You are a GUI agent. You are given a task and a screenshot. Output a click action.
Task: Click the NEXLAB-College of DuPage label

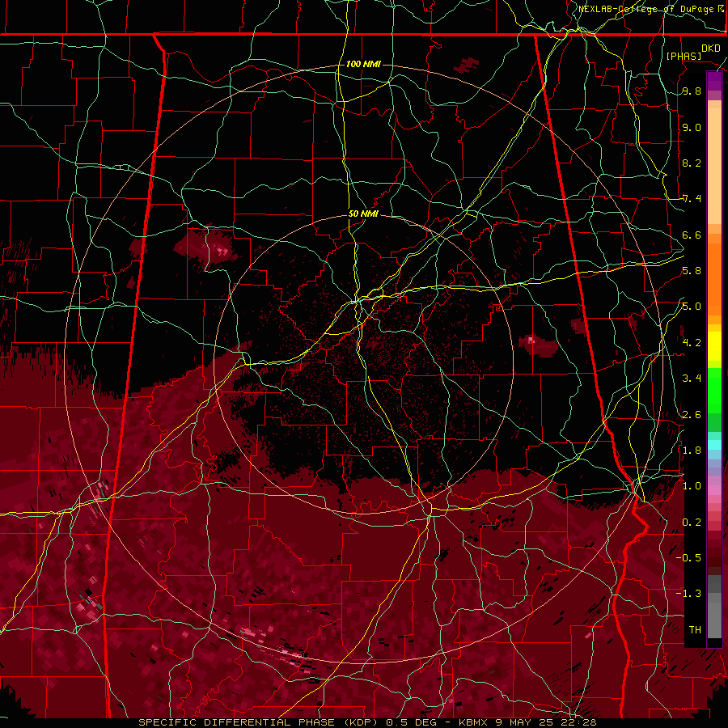pyautogui.click(x=647, y=9)
